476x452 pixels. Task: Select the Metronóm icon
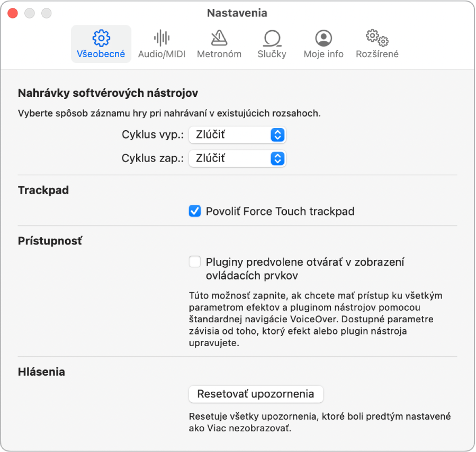pyautogui.click(x=219, y=38)
